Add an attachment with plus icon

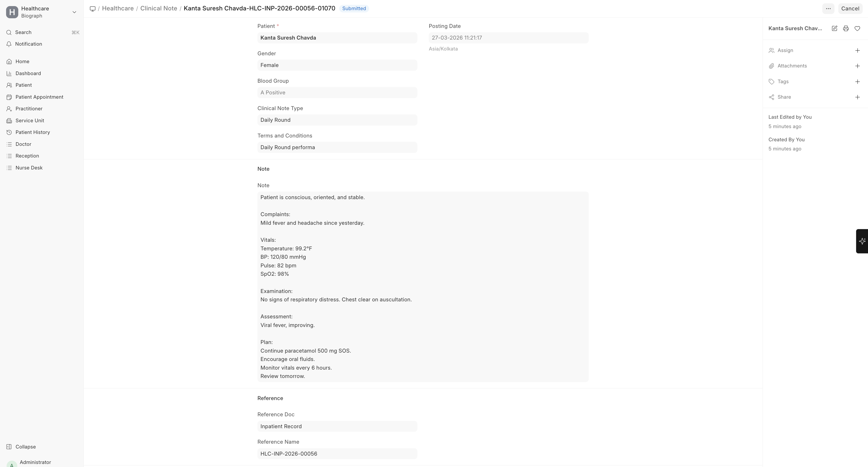click(x=857, y=66)
